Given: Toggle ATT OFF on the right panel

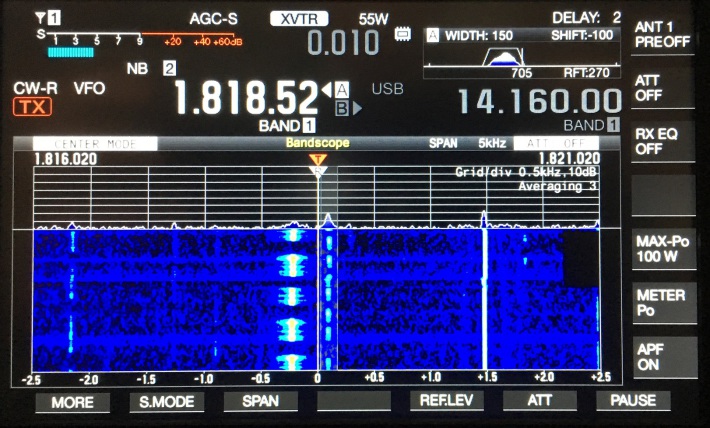Looking at the screenshot, I should pyautogui.click(x=662, y=88).
